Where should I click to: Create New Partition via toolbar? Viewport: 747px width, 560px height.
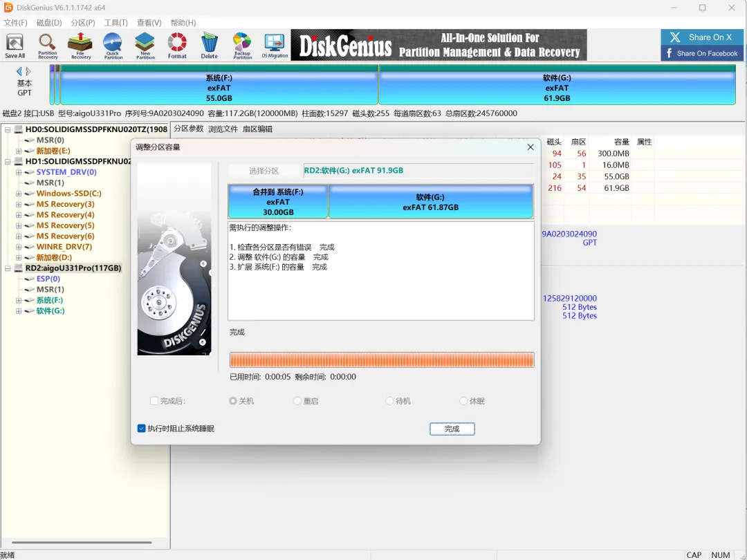[x=145, y=46]
